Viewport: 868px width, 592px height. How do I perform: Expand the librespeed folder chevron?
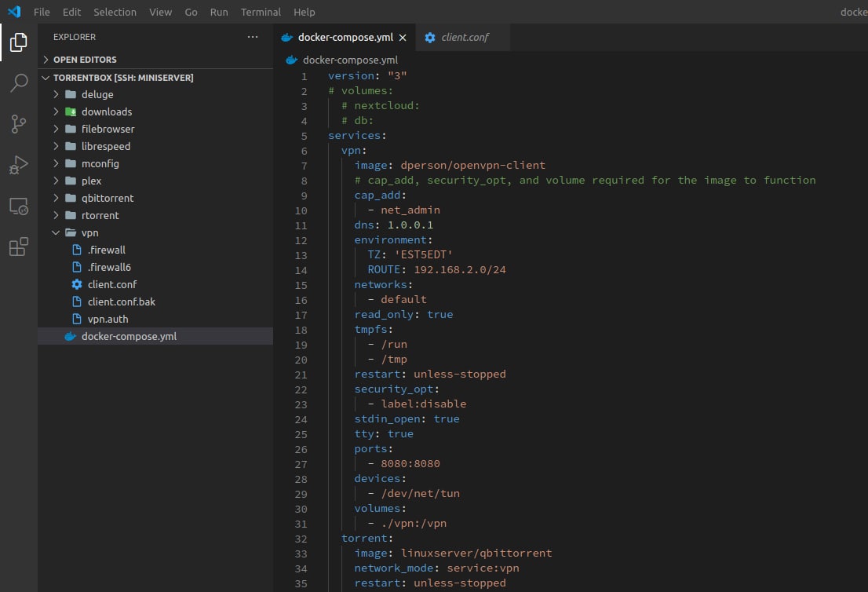coord(56,146)
